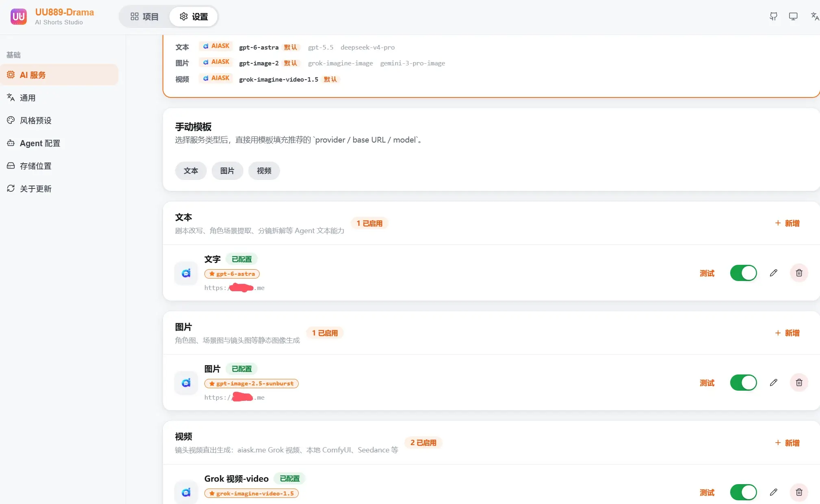Toggle off the 文字 gpt-6-astra service
The image size is (820, 504).
(743, 273)
